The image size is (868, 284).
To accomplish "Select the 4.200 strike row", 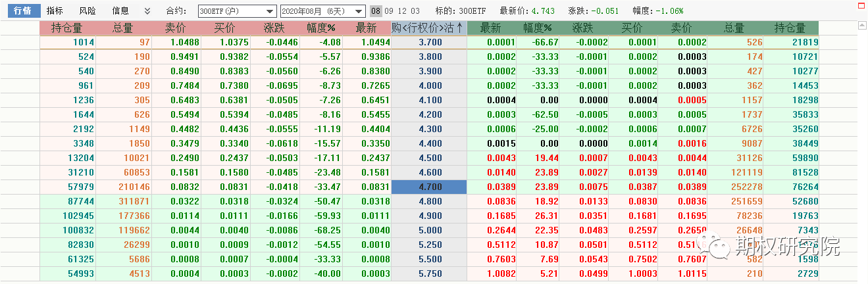I will 430,114.
